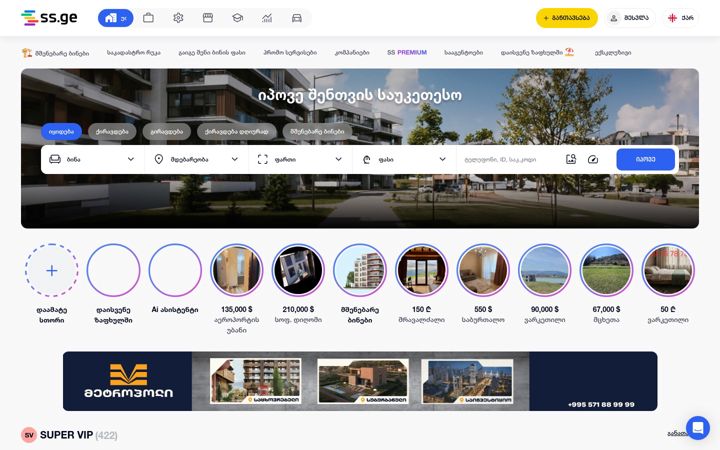Open the shop storefront category icon
This screenshot has width=720, height=450.
pos(208,18)
